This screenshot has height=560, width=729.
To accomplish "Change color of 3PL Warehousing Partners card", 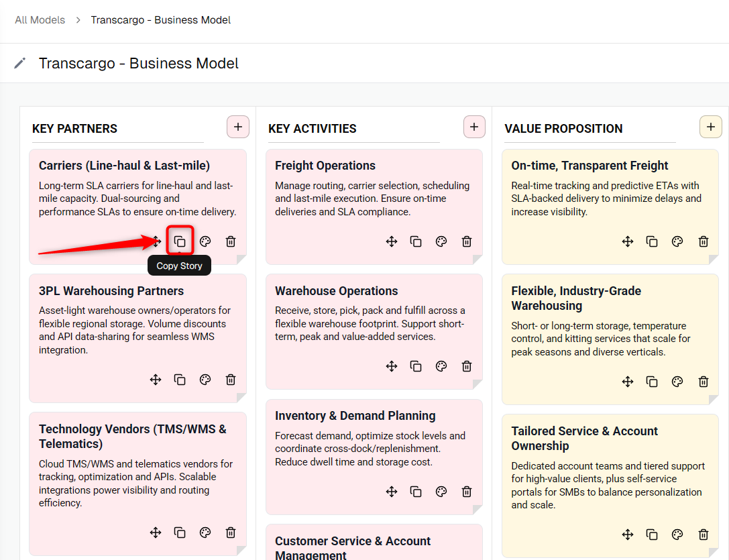I will [205, 380].
